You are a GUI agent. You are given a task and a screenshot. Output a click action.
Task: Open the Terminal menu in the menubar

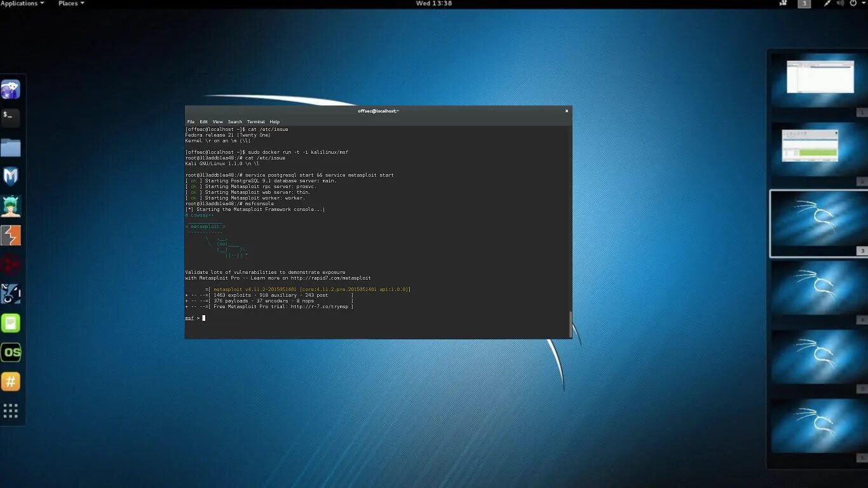(256, 121)
